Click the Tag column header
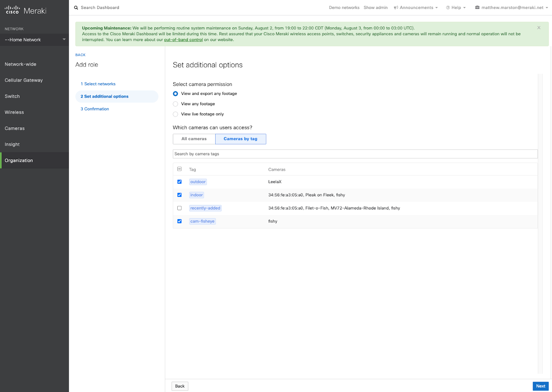 point(193,169)
